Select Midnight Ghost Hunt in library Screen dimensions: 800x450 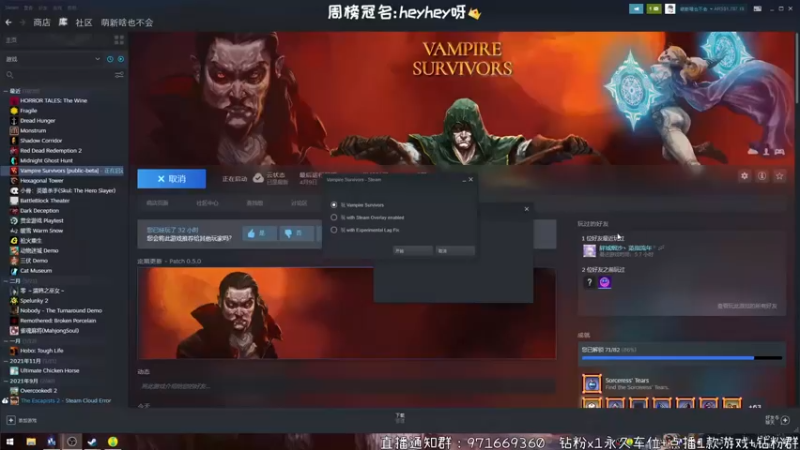pos(46,161)
